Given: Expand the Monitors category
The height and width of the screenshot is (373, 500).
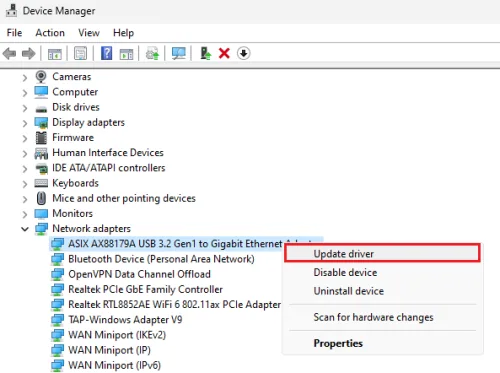Looking at the screenshot, I should (x=25, y=214).
